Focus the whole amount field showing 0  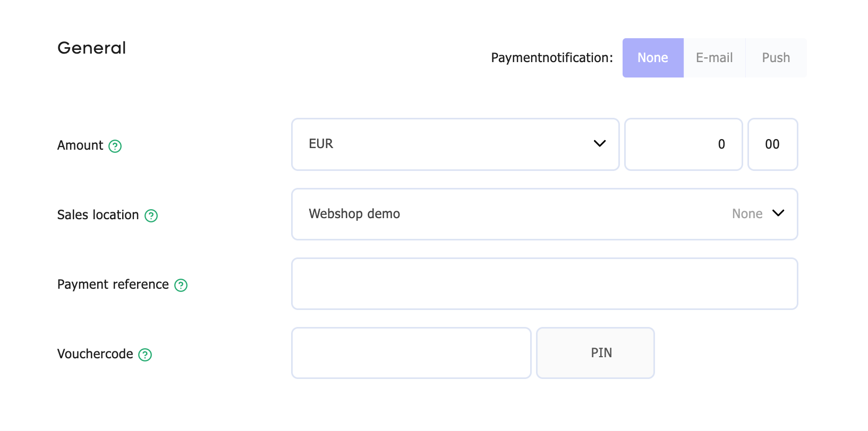coord(684,144)
